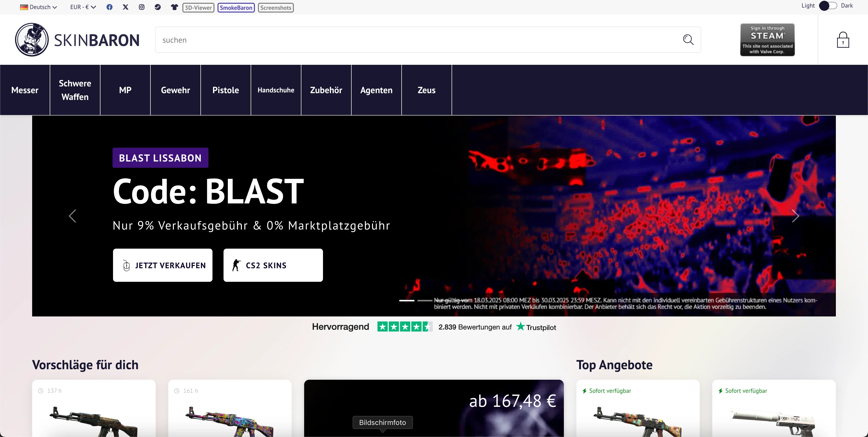Open the merchandise t-shirt icon
Image resolution: width=868 pixels, height=437 pixels.
coord(174,7)
